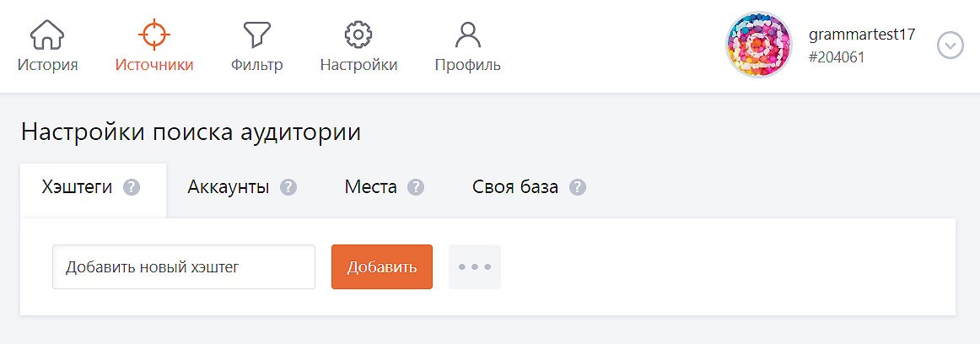Focus the Добавить новый хэштег field
The height and width of the screenshot is (344, 980).
point(184,267)
